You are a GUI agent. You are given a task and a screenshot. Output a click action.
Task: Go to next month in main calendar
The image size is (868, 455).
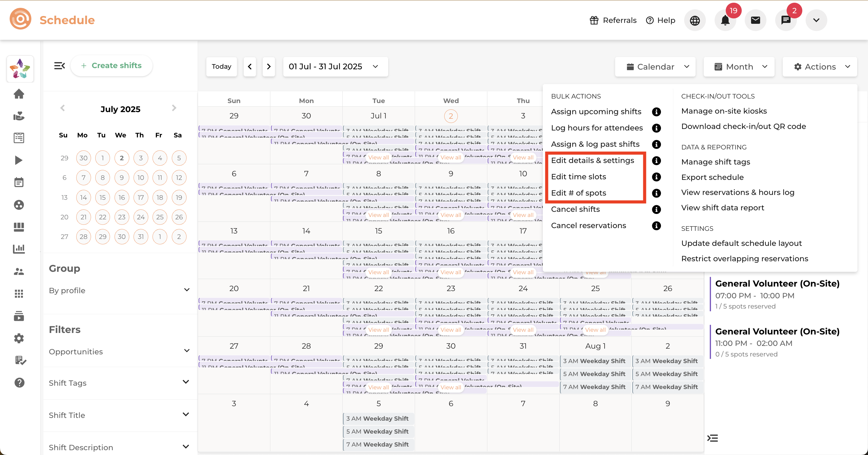269,67
